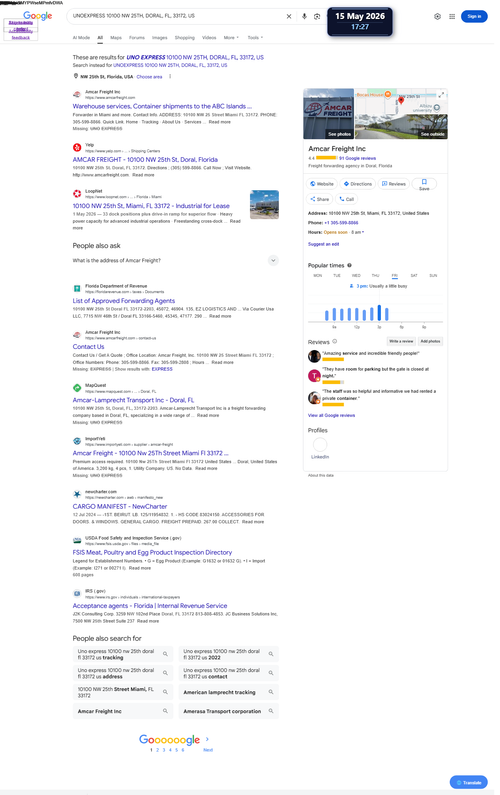Click the LoopNet favicon of the third result

77,193
